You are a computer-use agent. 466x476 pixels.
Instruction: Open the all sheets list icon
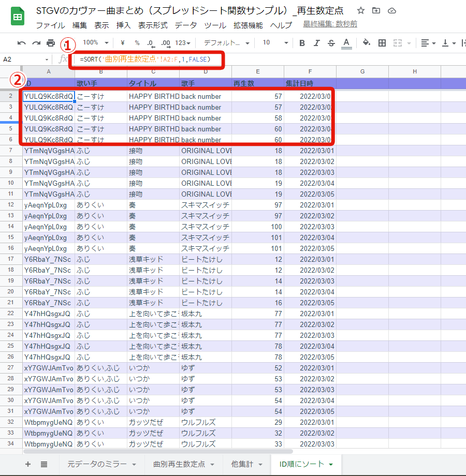coord(44,464)
